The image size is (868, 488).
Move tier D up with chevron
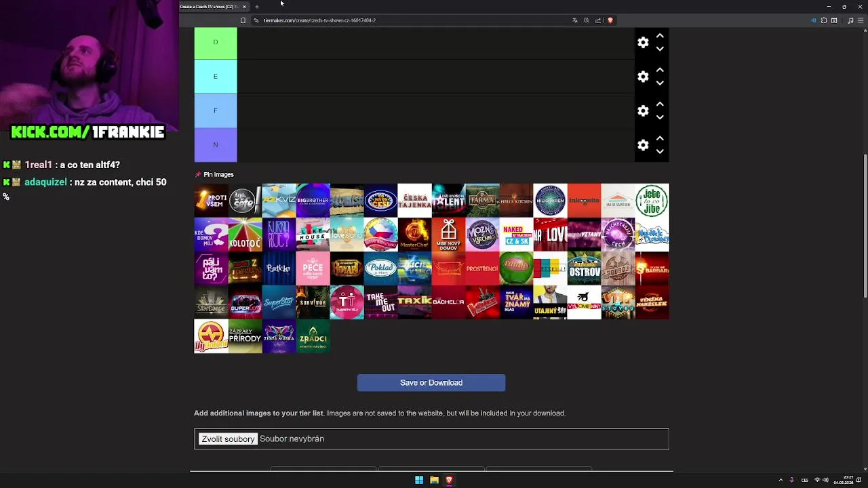tap(660, 35)
